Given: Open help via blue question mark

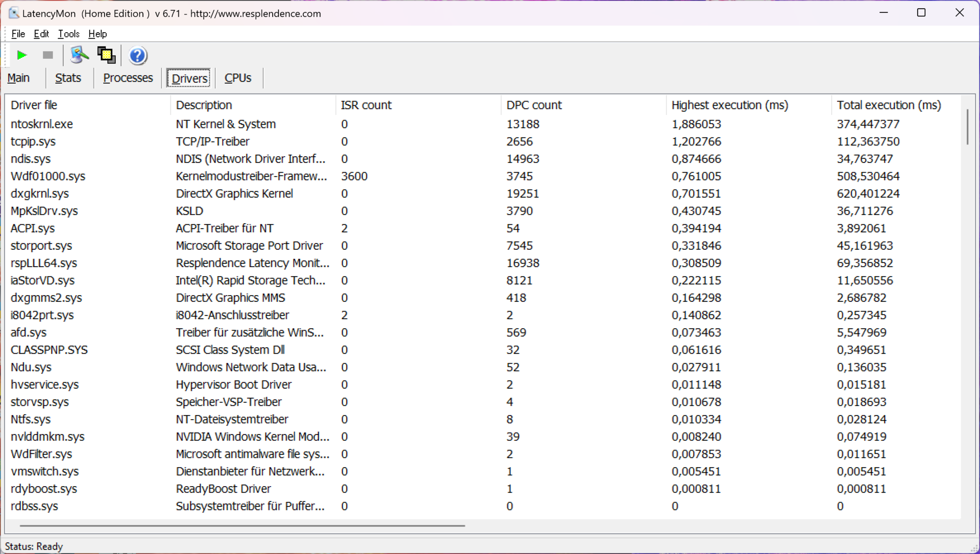Looking at the screenshot, I should click(x=137, y=55).
